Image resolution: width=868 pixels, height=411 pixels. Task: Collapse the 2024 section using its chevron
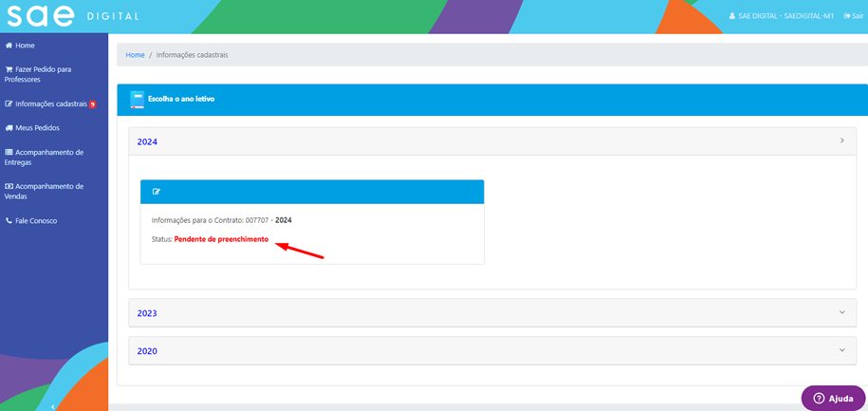[x=841, y=141]
